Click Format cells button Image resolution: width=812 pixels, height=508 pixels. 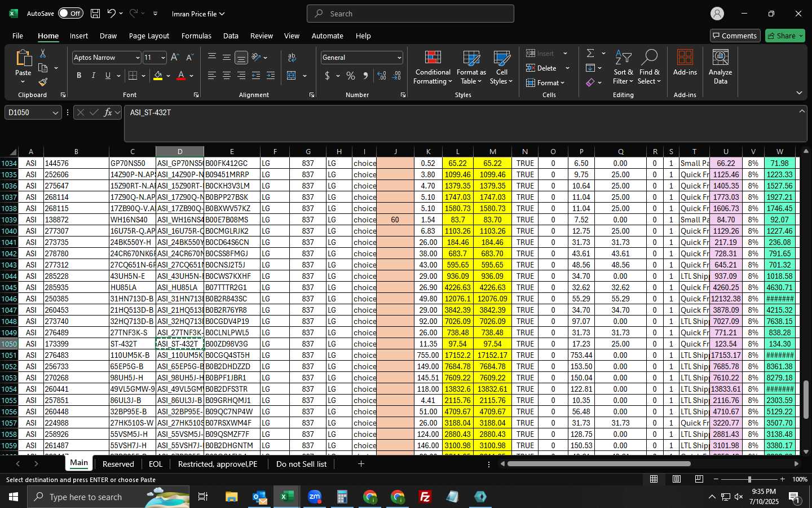click(x=545, y=82)
